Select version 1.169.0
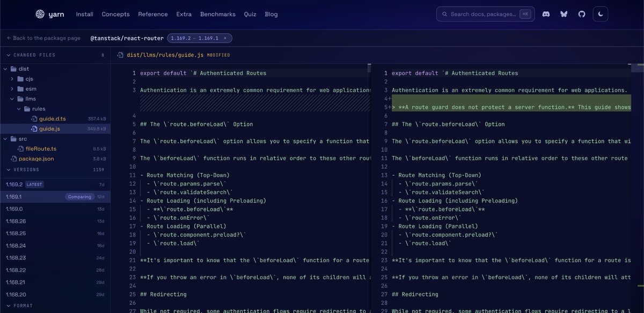The image size is (644, 313). 55,209
